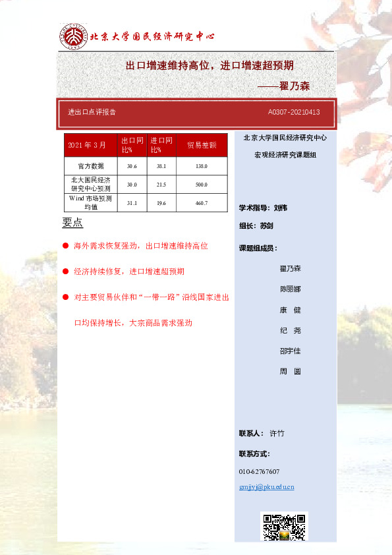Click the 贸易差额 column header

click(202, 145)
